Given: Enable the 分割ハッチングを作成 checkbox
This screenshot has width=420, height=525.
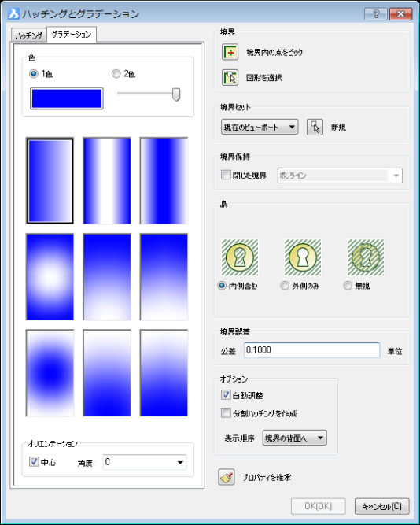Looking at the screenshot, I should [x=226, y=412].
